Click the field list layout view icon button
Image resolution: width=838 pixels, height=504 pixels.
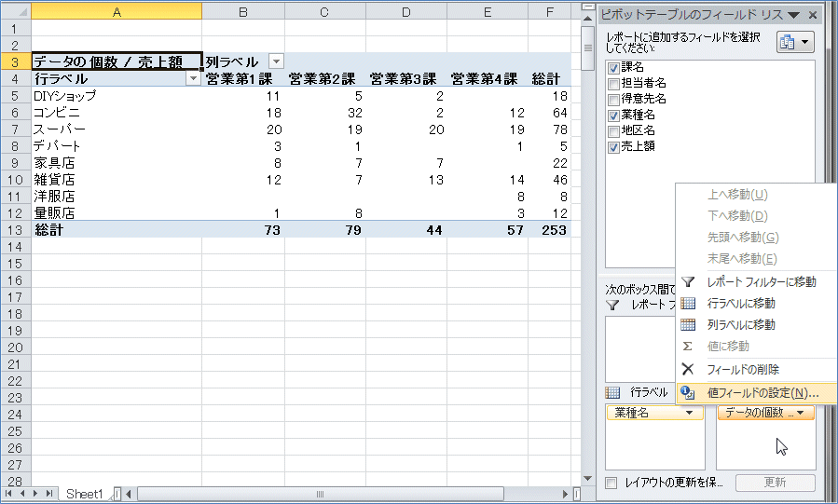[795, 42]
